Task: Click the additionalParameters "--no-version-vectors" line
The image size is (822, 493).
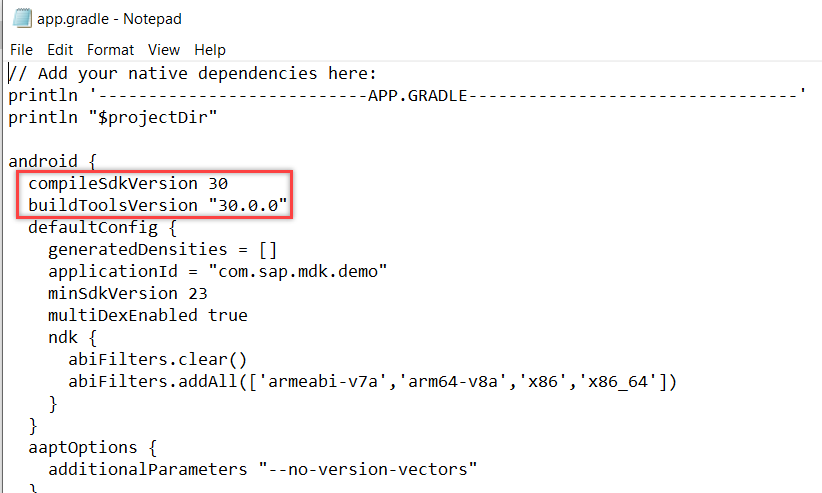Action: tap(263, 469)
